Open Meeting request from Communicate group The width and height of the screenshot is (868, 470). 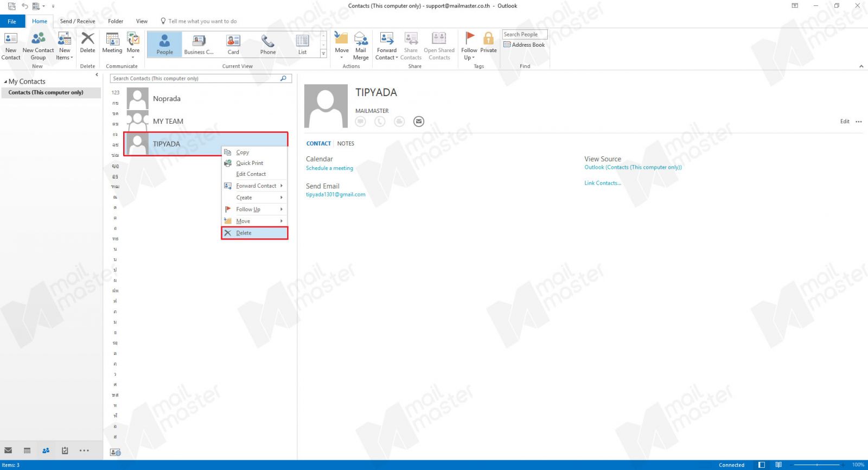[x=112, y=42]
